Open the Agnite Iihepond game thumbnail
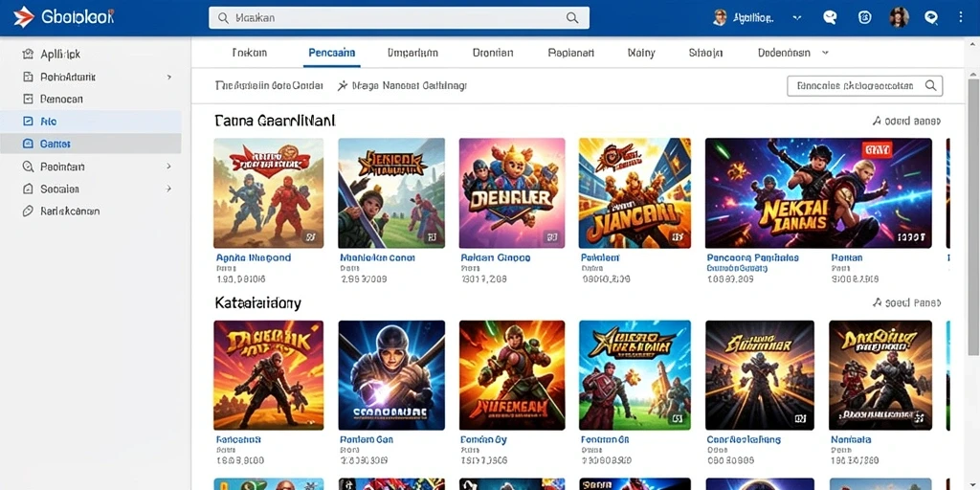The image size is (980, 490). [268, 193]
